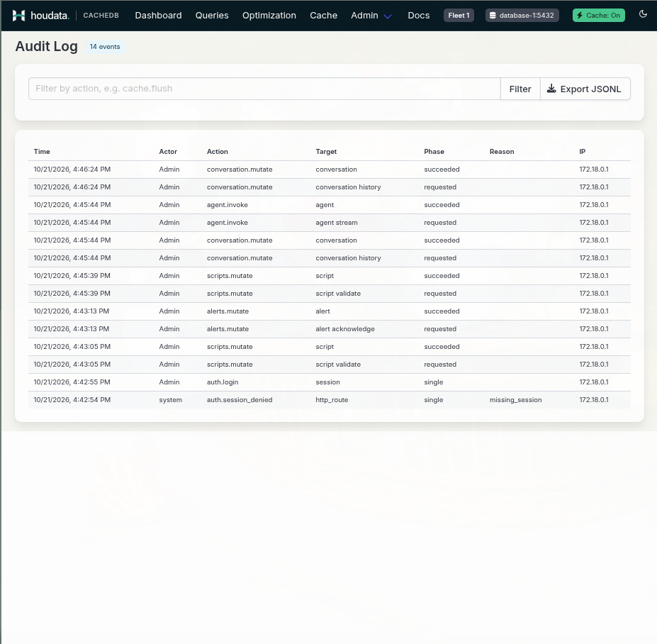
Task: Select the missing_session reason cell
Action: (x=515, y=400)
